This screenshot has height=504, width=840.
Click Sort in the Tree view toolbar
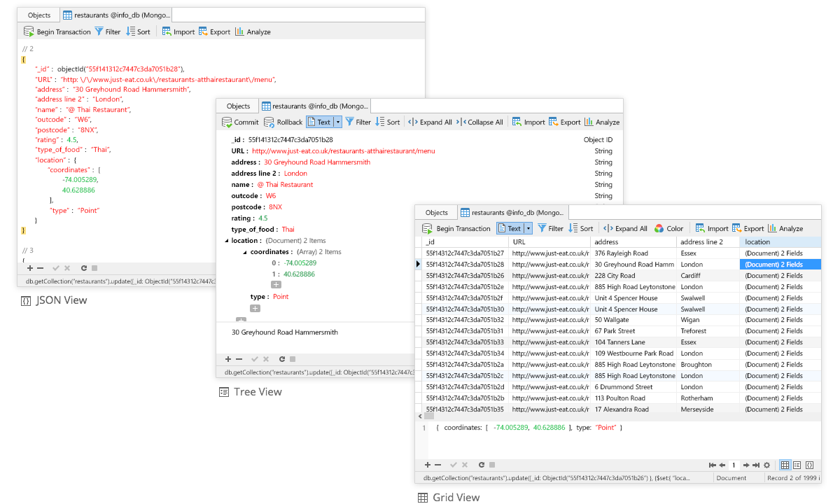(x=388, y=122)
